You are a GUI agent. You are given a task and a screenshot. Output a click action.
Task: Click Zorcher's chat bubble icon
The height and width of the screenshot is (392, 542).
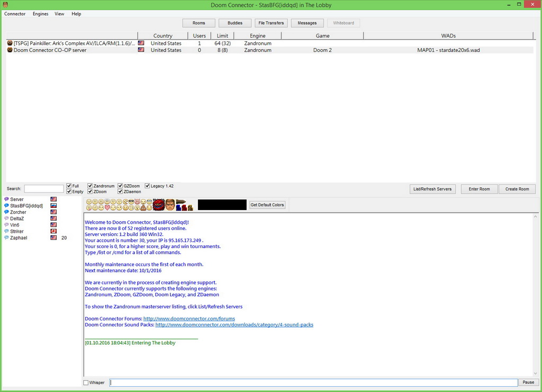(x=6, y=212)
